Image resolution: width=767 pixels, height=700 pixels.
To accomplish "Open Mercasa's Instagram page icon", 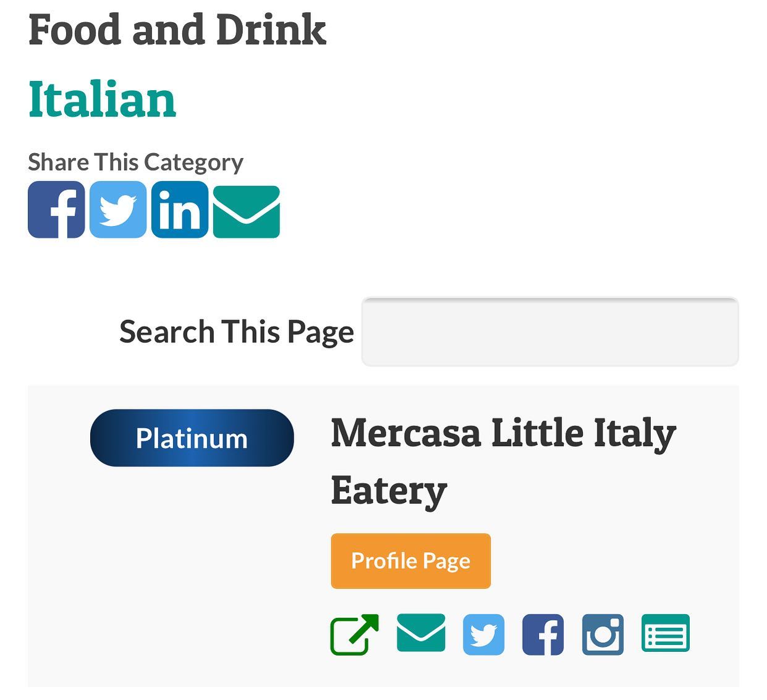I will [x=603, y=635].
